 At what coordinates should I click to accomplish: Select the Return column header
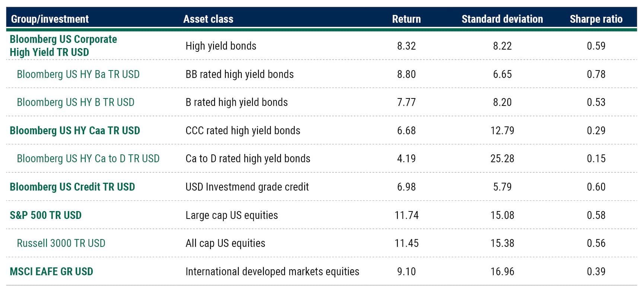click(406, 19)
